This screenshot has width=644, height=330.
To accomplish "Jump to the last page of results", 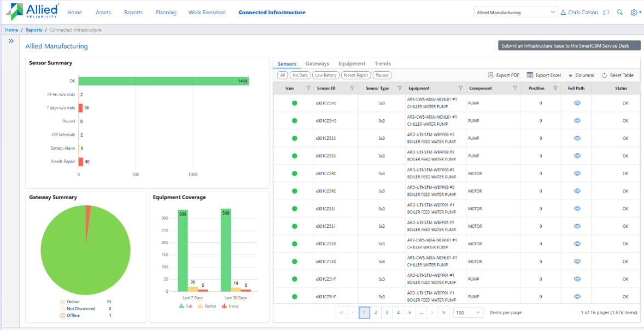I will (x=443, y=312).
